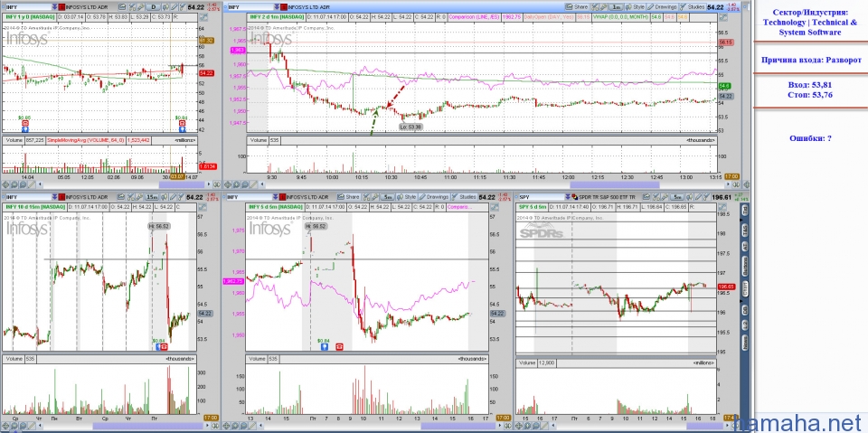Open the symbol dropdown arrow in the INFY 1m chart

click(x=278, y=6)
